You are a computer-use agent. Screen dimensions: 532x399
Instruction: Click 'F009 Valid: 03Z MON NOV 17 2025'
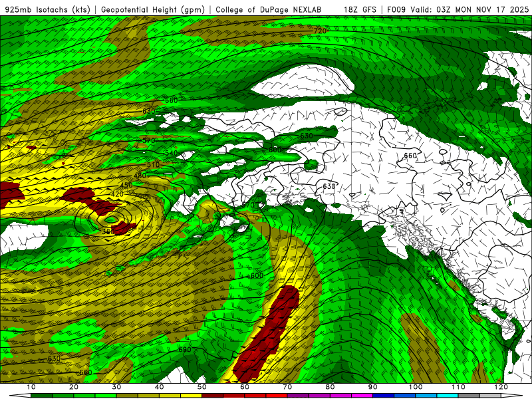[x=458, y=9]
